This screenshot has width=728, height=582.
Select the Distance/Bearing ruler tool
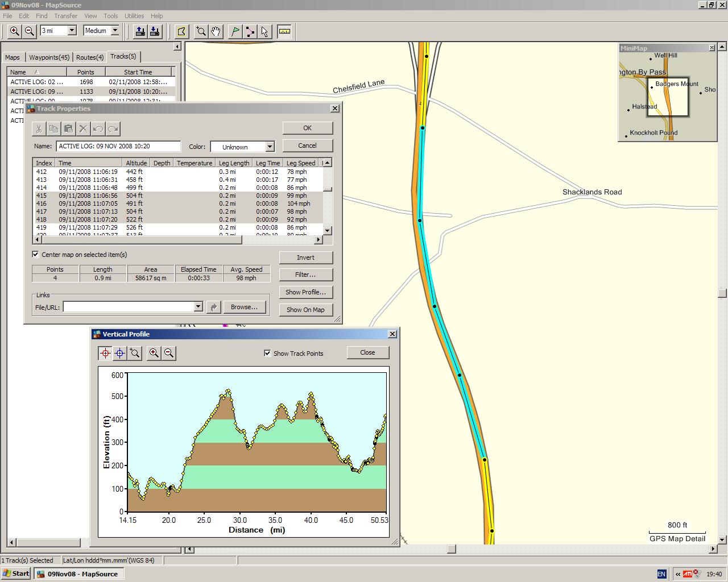click(x=284, y=31)
